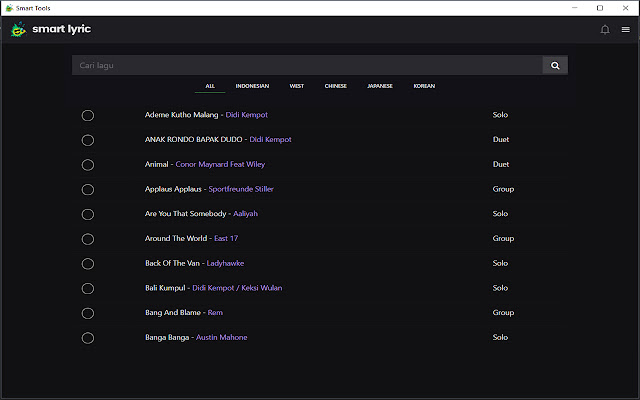The width and height of the screenshot is (640, 400).
Task: Switch to the KOREAN tab
Action: click(x=424, y=86)
